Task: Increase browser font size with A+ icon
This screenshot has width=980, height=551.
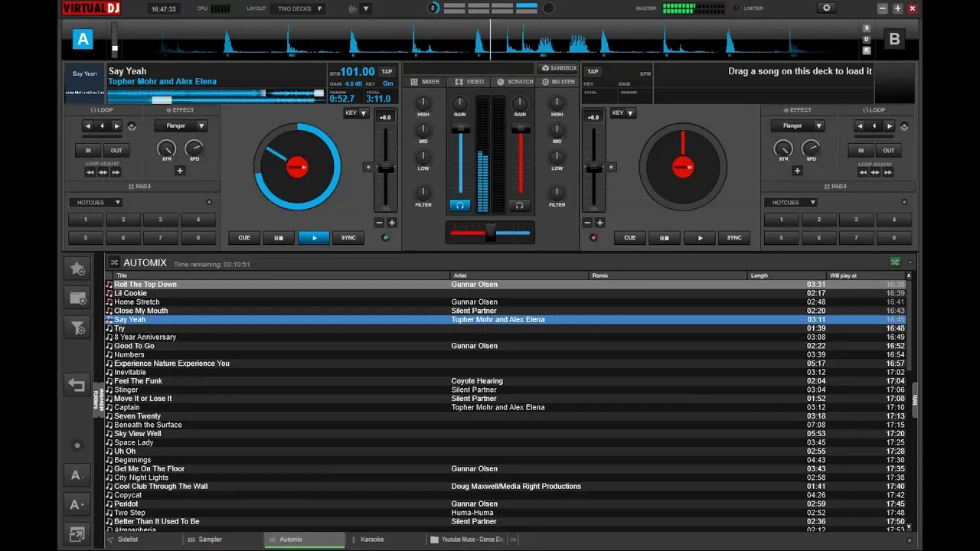Action: point(77,504)
